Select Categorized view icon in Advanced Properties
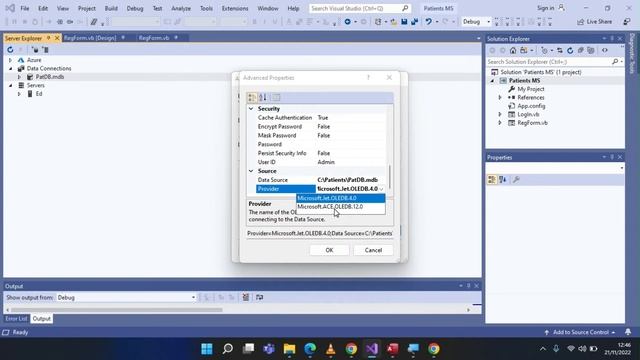640x360 pixels. [252, 97]
